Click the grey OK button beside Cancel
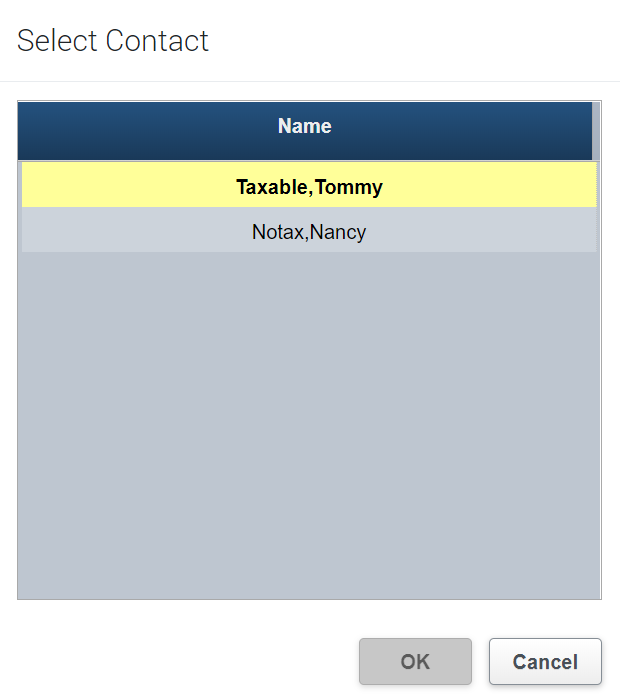The image size is (620, 698). click(x=415, y=661)
